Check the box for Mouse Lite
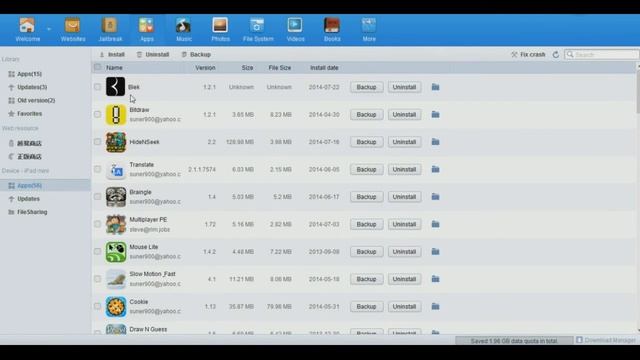This screenshot has width=640, height=360. click(x=97, y=251)
